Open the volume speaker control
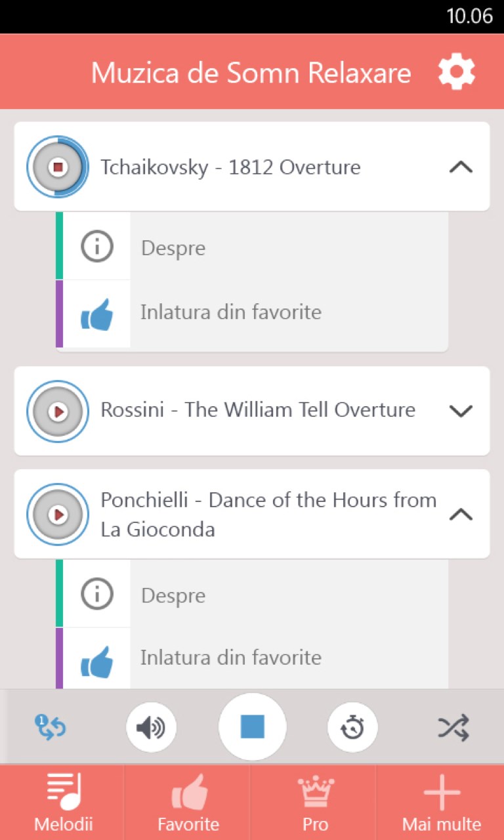Screen dimensions: 504x840 pyautogui.click(x=152, y=727)
